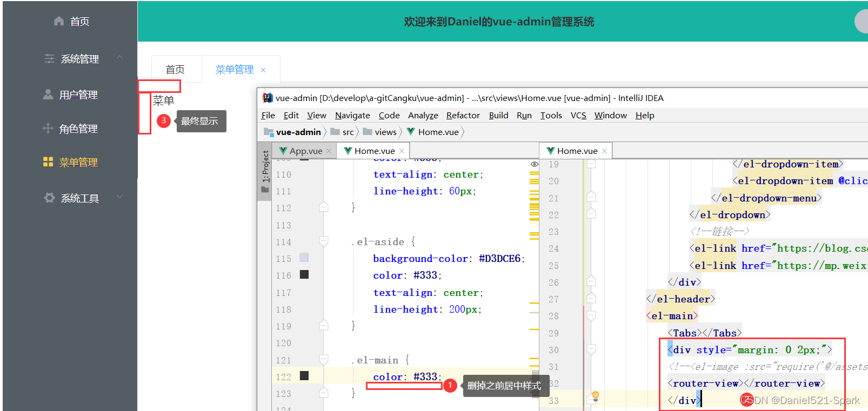Click line number 117 in gutter

coord(283,293)
